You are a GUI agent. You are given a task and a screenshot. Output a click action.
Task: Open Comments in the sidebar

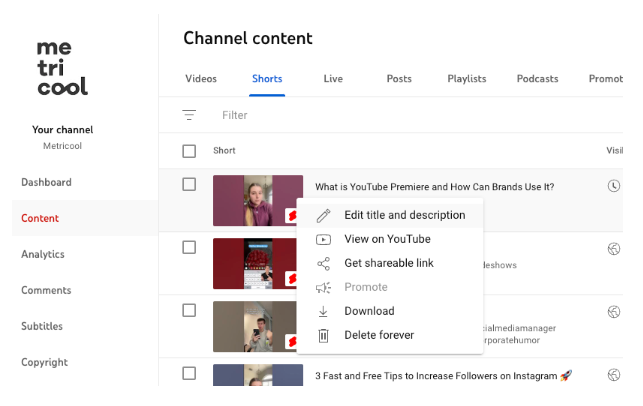click(x=46, y=290)
